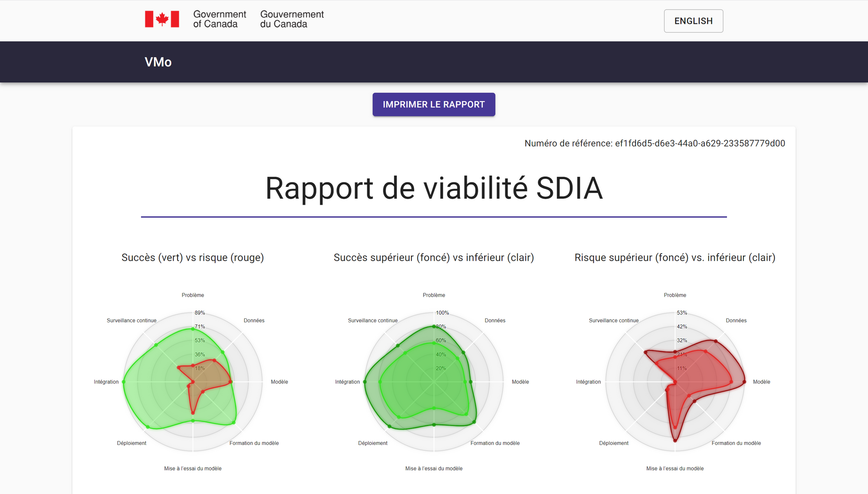This screenshot has height=494, width=868.
Task: Click the Formation du modèle label on first chart
Action: pos(254,443)
